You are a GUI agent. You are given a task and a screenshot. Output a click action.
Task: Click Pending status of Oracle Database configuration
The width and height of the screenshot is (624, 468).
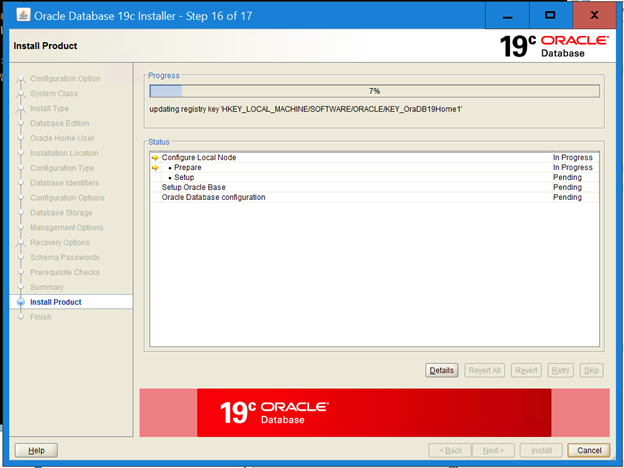(x=567, y=197)
